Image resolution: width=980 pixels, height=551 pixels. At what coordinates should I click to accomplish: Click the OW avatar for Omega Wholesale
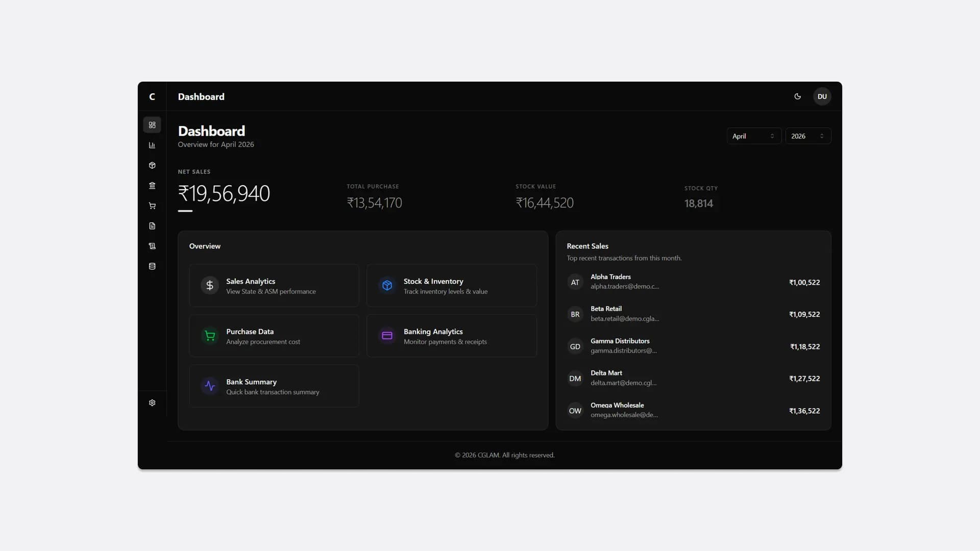[575, 411]
